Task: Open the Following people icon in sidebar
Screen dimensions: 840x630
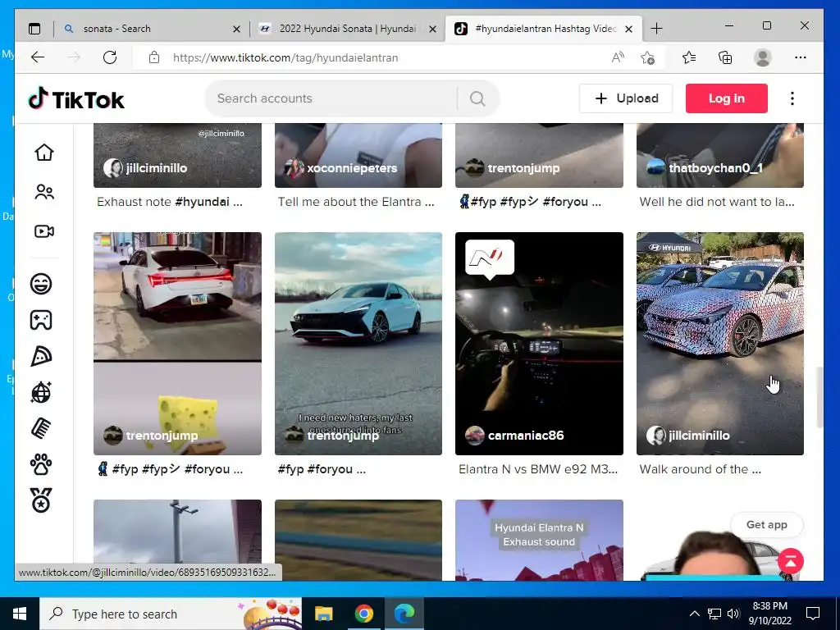Action: (44, 192)
